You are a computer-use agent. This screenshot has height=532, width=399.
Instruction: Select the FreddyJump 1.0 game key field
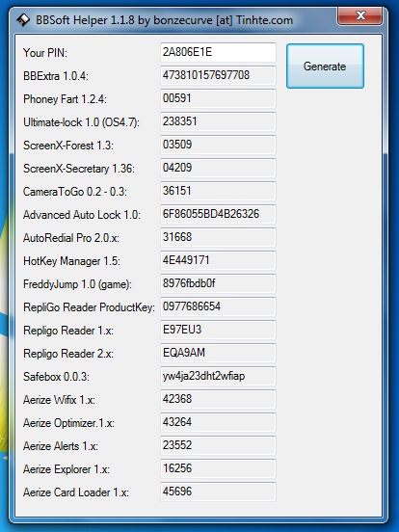[218, 283]
